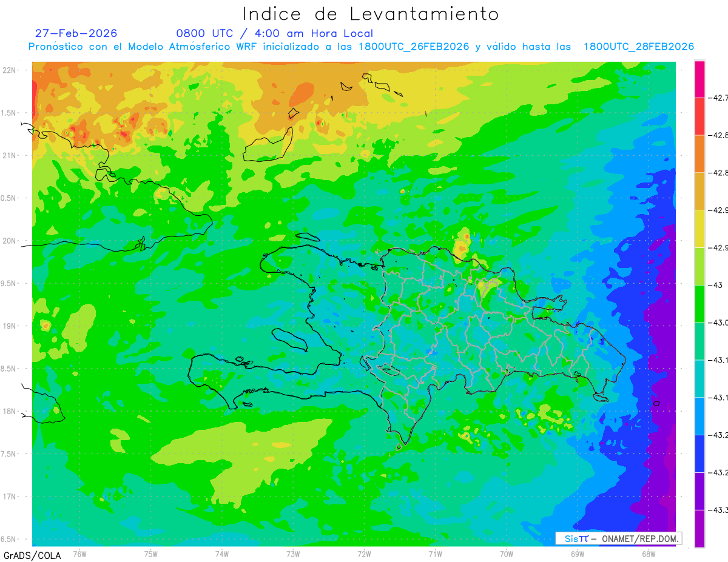Click the turquoise swatch in the color scale
The height and width of the screenshot is (562, 728).
(699, 378)
